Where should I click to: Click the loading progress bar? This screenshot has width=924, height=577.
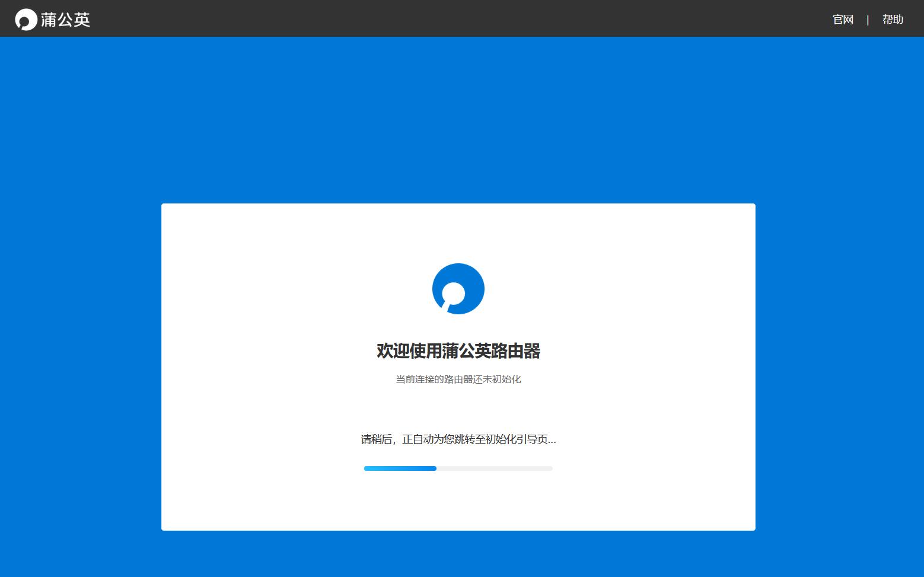pos(458,468)
